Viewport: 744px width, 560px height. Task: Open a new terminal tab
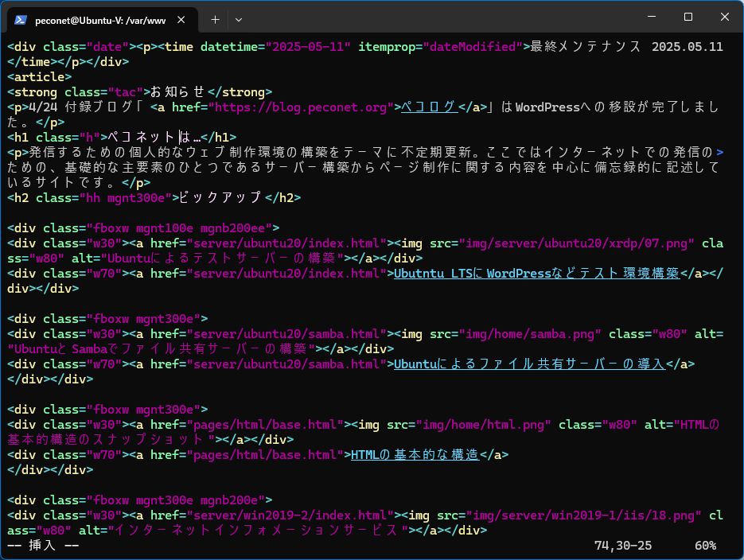coord(215,20)
